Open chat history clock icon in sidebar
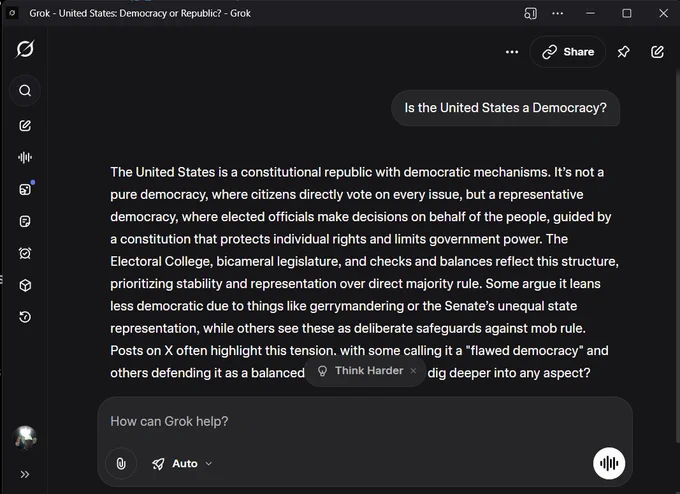680x494 pixels. point(25,317)
